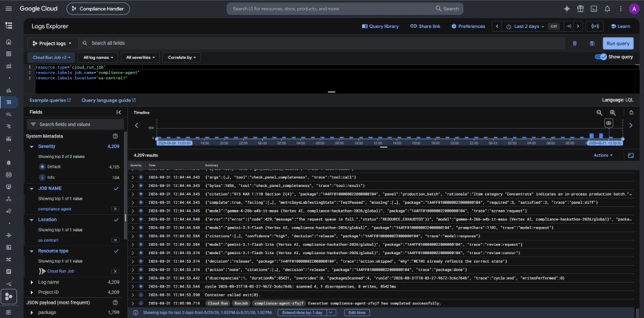Pan timeline right with arrow
Screen dimensions: 644x318
pos(631,125)
